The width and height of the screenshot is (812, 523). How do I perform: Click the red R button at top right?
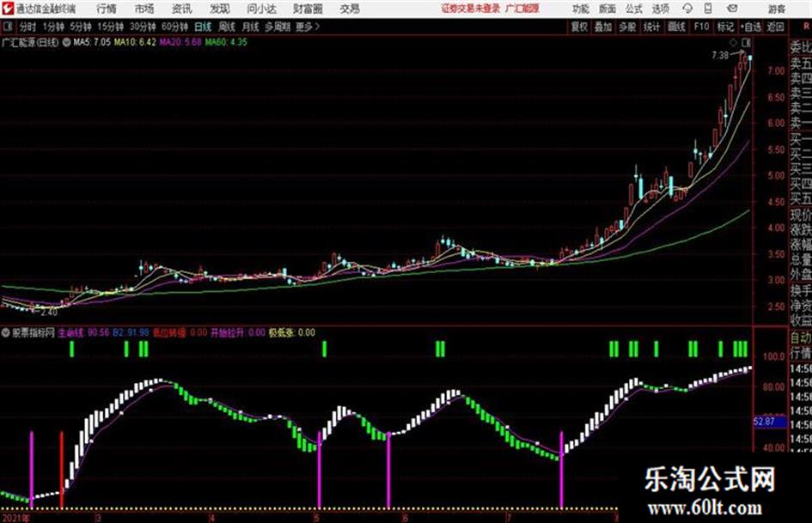(x=806, y=27)
